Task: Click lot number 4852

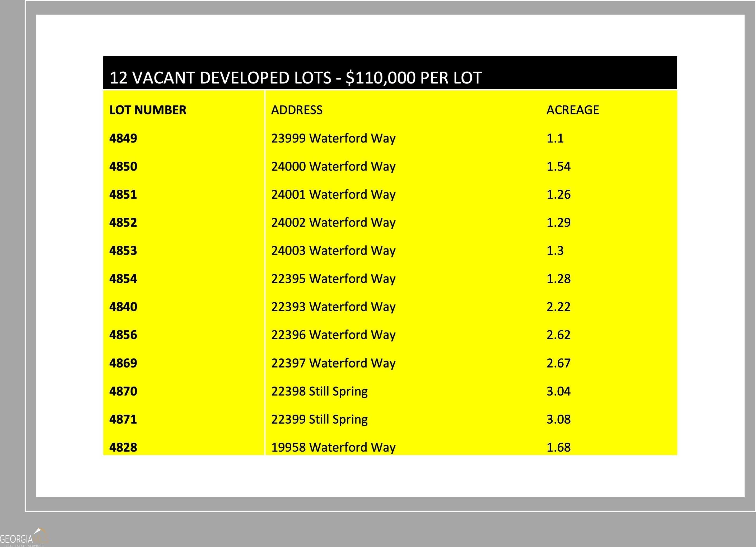Action: pos(123,222)
